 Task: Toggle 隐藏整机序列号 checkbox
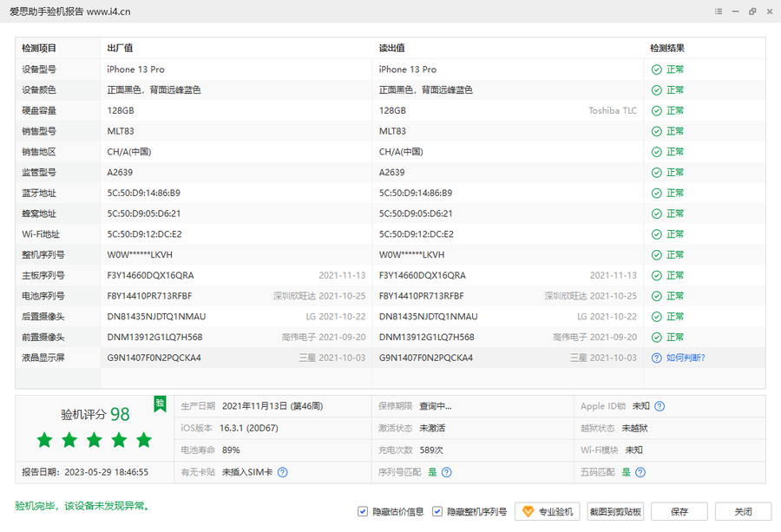click(437, 512)
